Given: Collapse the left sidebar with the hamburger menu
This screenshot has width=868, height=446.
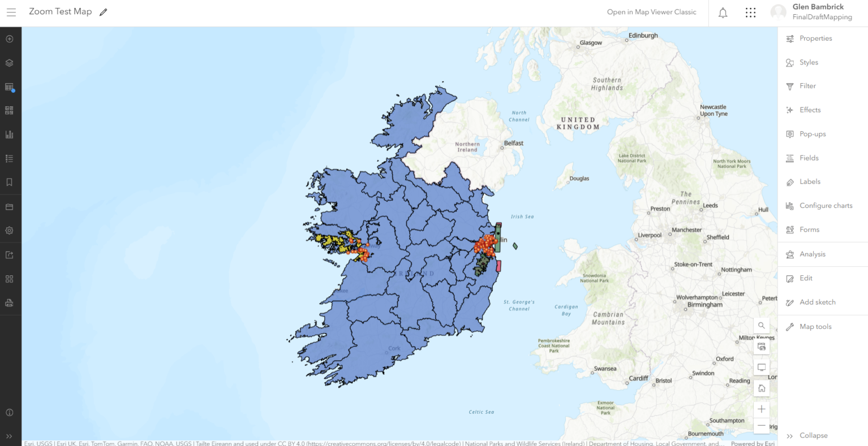Looking at the screenshot, I should (x=11, y=11).
